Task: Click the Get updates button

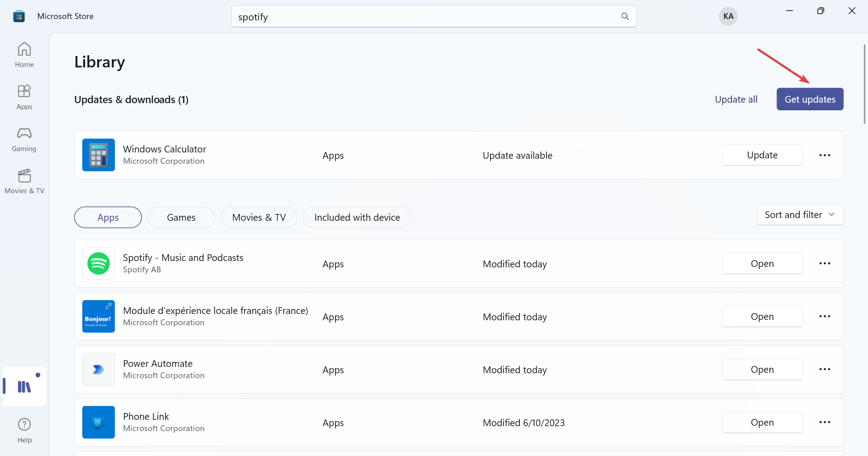Action: point(810,99)
